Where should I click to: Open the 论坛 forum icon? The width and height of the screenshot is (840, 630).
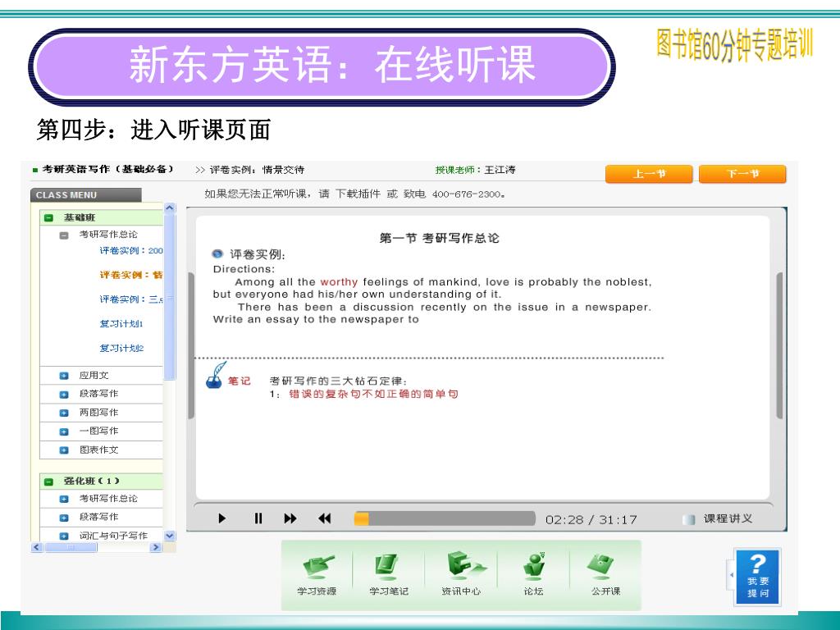point(533,575)
